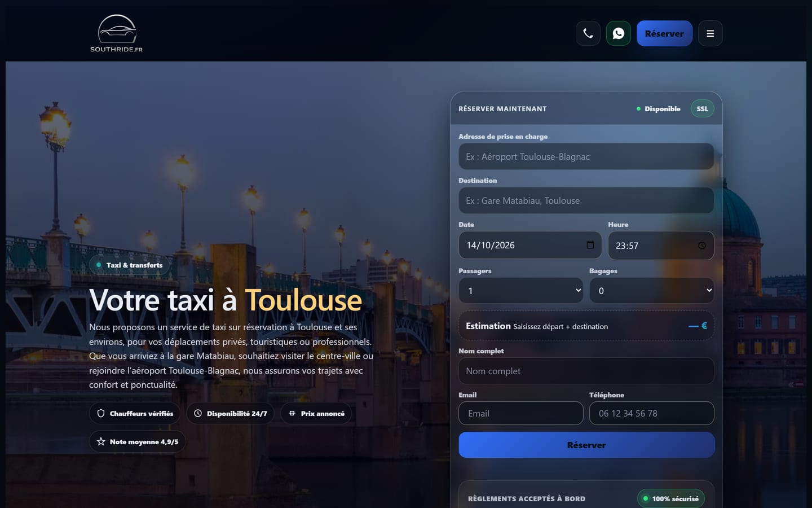The height and width of the screenshot is (508, 812).
Task: Click the Taxi & transferts tag
Action: pyautogui.click(x=129, y=265)
